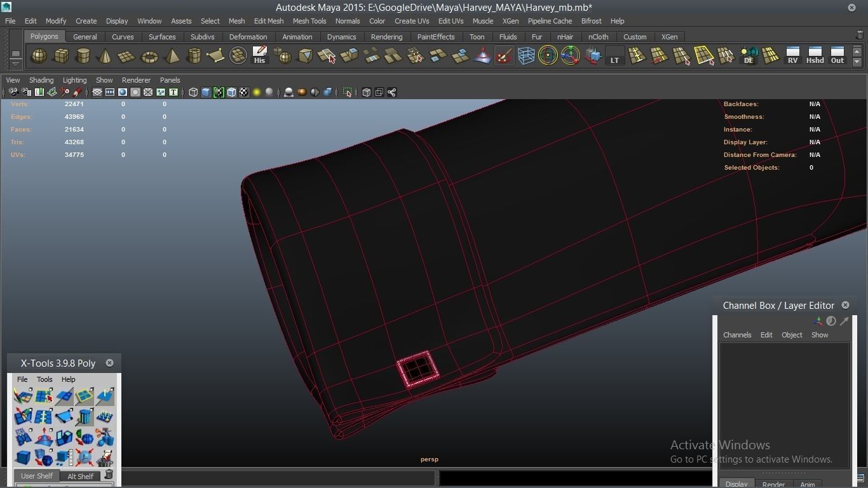Screen dimensions: 868x488
Task: Open the RV Render View shelf button
Action: tap(792, 56)
